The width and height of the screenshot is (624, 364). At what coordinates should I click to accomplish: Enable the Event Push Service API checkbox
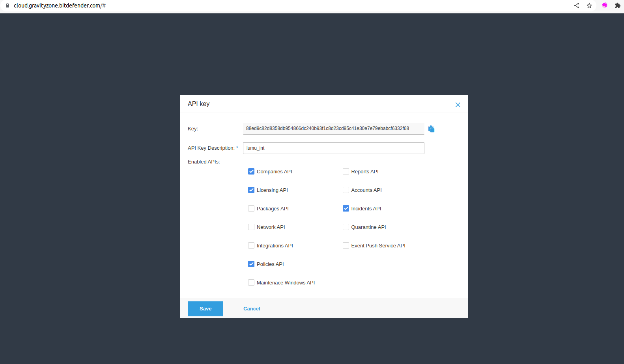pos(346,245)
